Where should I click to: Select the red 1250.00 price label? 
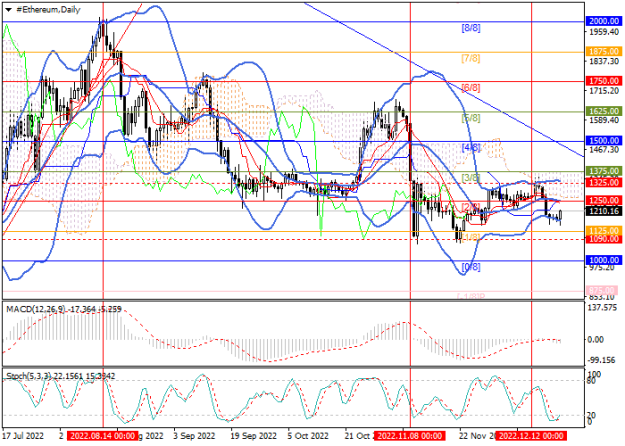click(x=604, y=200)
